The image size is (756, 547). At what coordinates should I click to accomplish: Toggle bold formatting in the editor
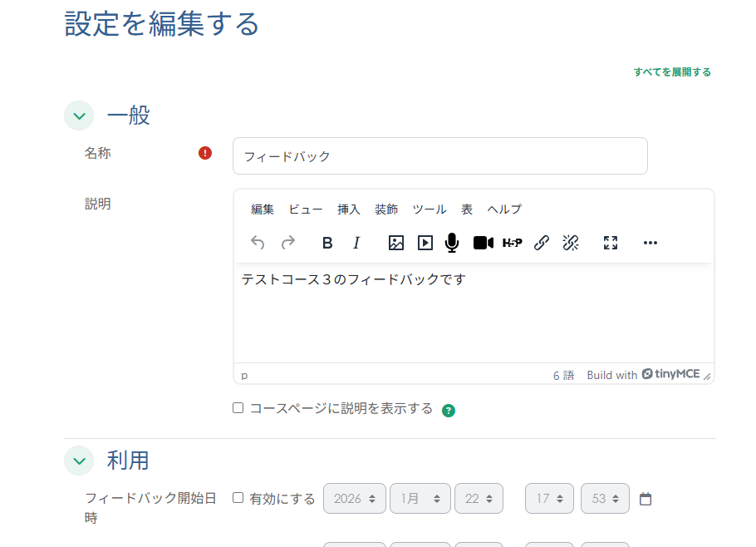pyautogui.click(x=326, y=243)
